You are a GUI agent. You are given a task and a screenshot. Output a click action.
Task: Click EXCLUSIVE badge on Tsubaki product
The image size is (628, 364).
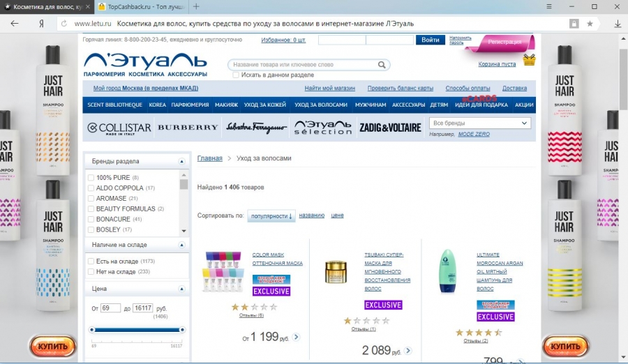[383, 305]
